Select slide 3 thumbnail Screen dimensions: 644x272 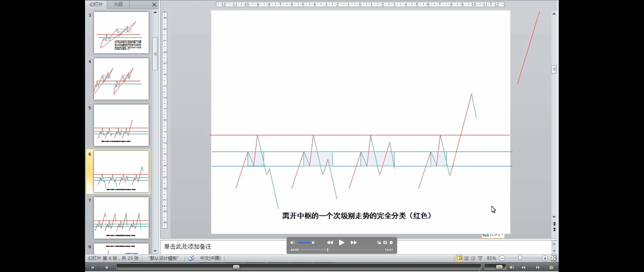(x=121, y=32)
